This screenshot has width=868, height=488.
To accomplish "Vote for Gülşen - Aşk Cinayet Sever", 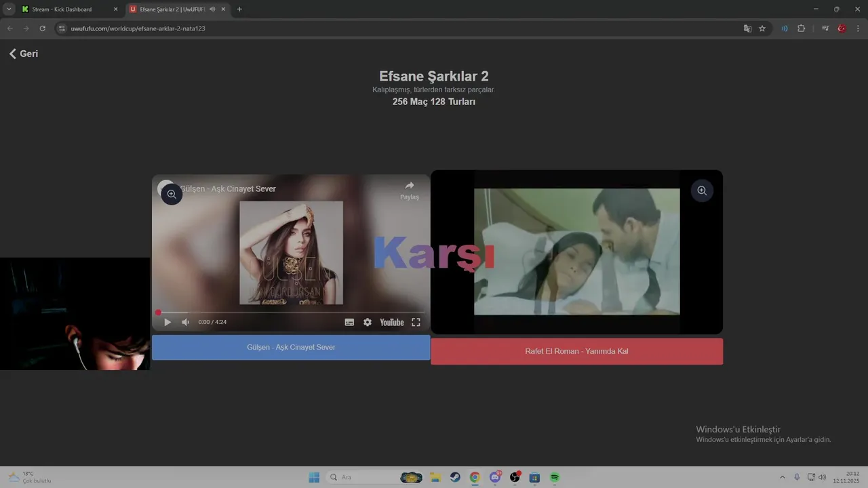I will pyautogui.click(x=291, y=347).
